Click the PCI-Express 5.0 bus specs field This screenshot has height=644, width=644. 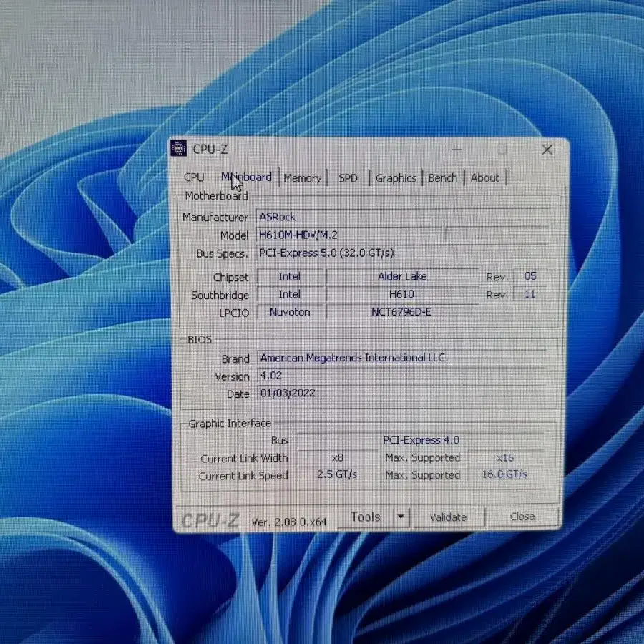402,253
